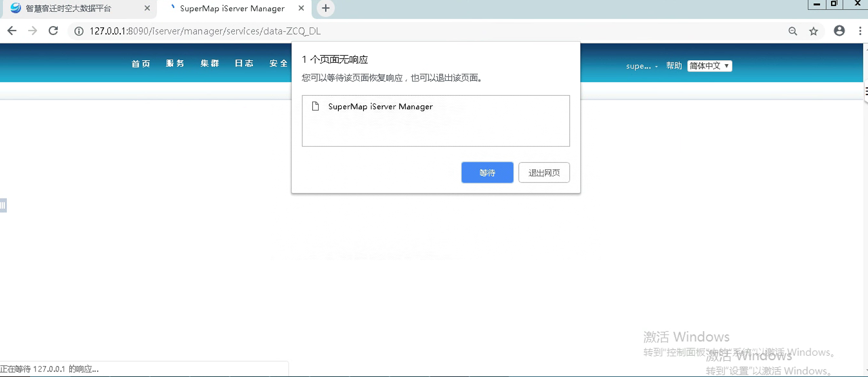
Task: Bookmark this page with the star icon
Action: (x=813, y=31)
